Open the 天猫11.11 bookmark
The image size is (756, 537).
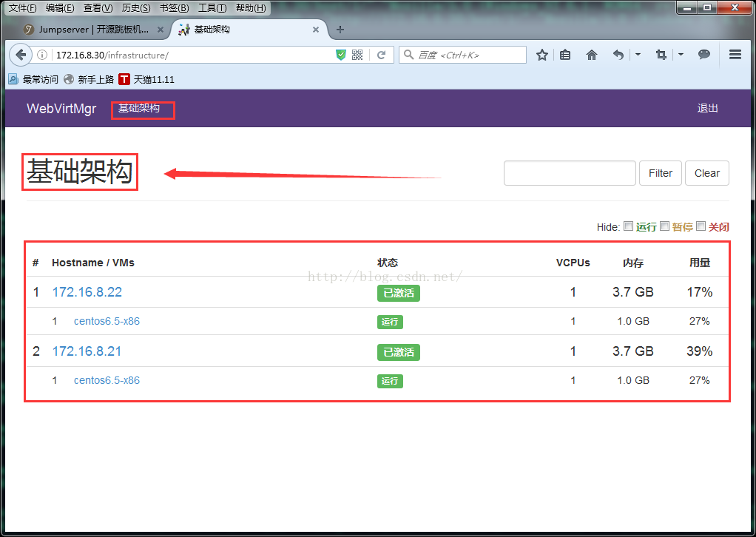point(147,79)
